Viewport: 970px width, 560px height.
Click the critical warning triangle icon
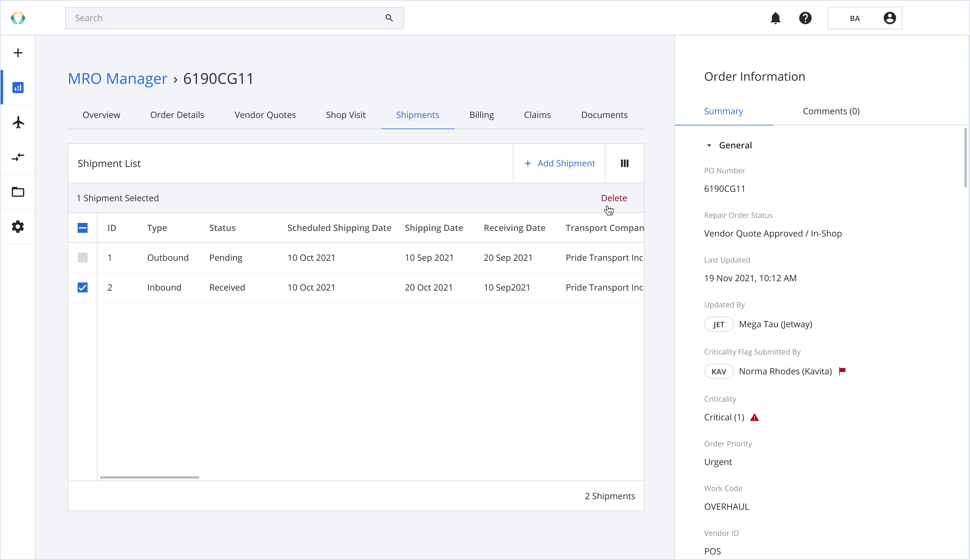755,417
